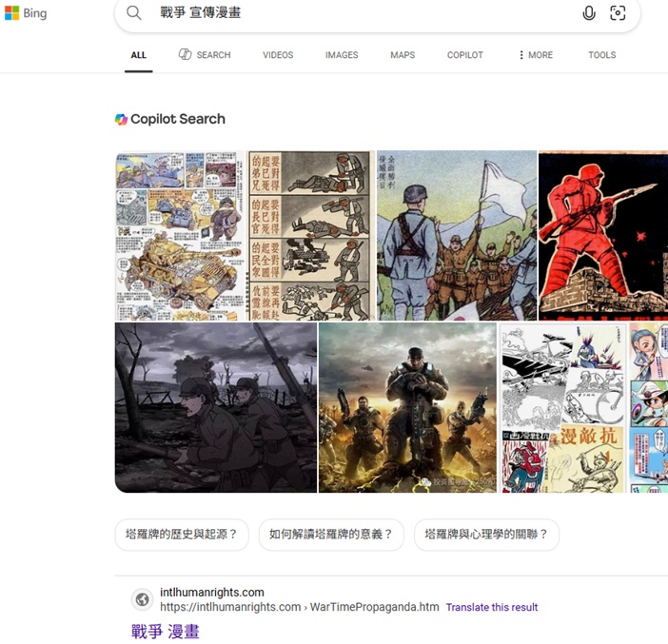Go to the MAPS tab
Image resolution: width=668 pixels, height=644 pixels.
[403, 55]
